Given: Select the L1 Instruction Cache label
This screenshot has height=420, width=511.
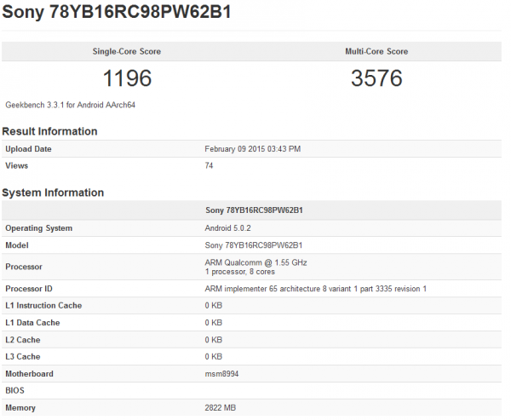Looking at the screenshot, I should [x=43, y=306].
